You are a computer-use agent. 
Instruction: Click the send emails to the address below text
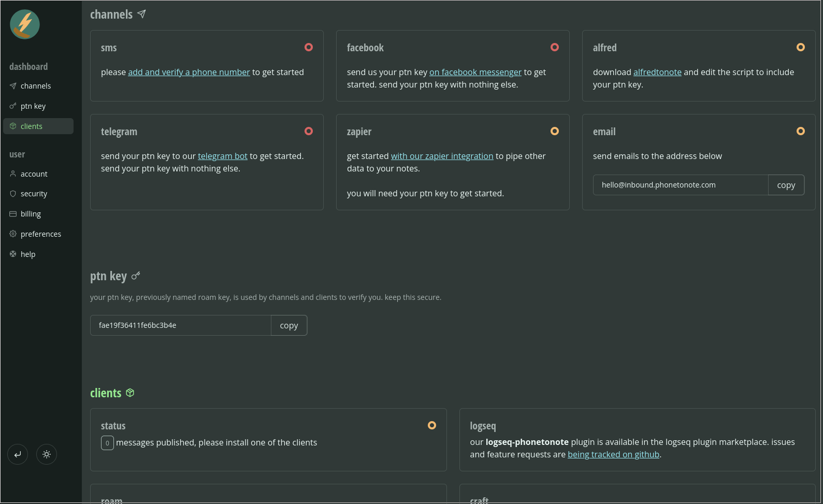tap(657, 156)
